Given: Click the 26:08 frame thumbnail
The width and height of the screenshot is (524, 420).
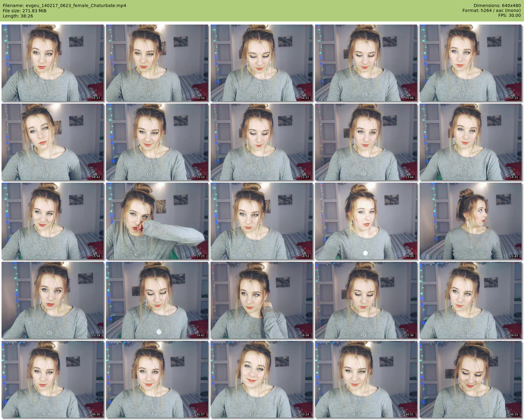Looking at the screenshot, I should pyautogui.click(x=261, y=300).
